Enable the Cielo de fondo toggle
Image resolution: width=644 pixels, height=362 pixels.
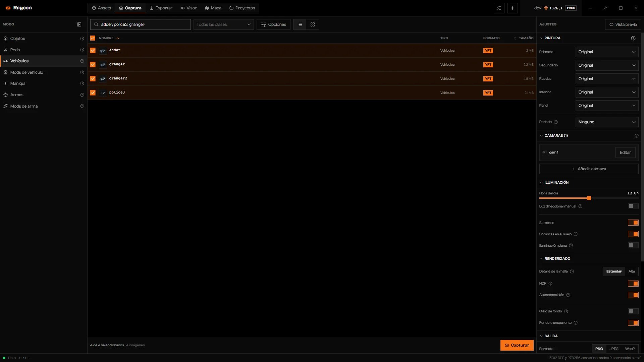tap(633, 312)
